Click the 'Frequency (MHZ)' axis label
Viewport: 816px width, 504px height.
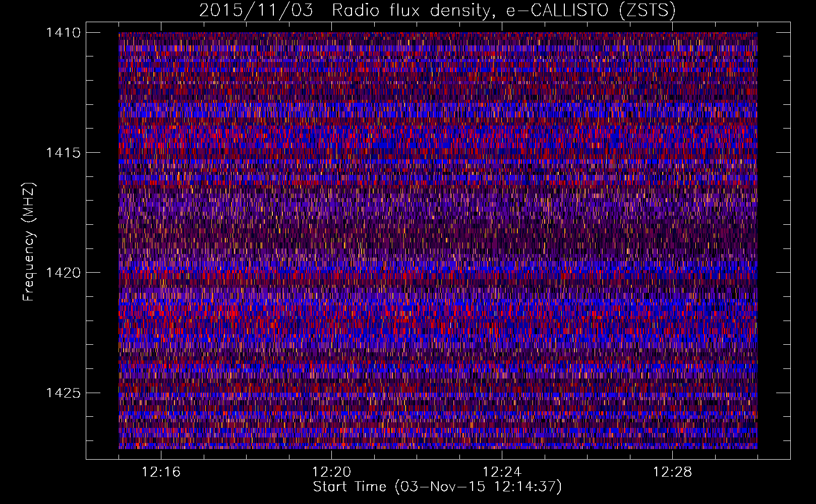tap(29, 242)
